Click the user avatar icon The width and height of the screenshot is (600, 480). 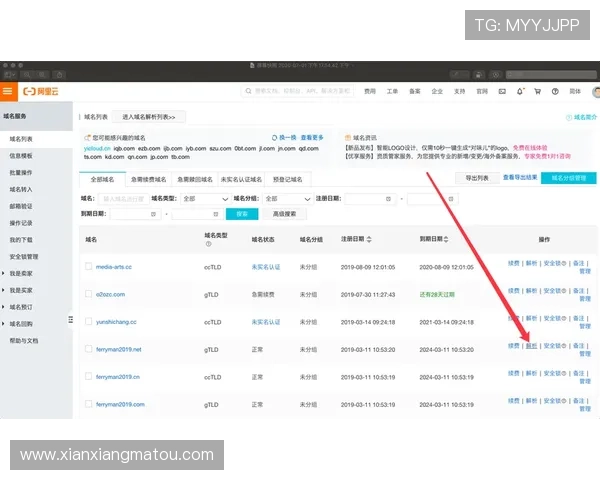tap(596, 92)
